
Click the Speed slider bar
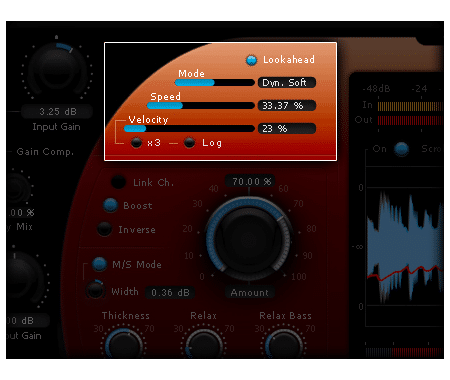[x=201, y=106]
